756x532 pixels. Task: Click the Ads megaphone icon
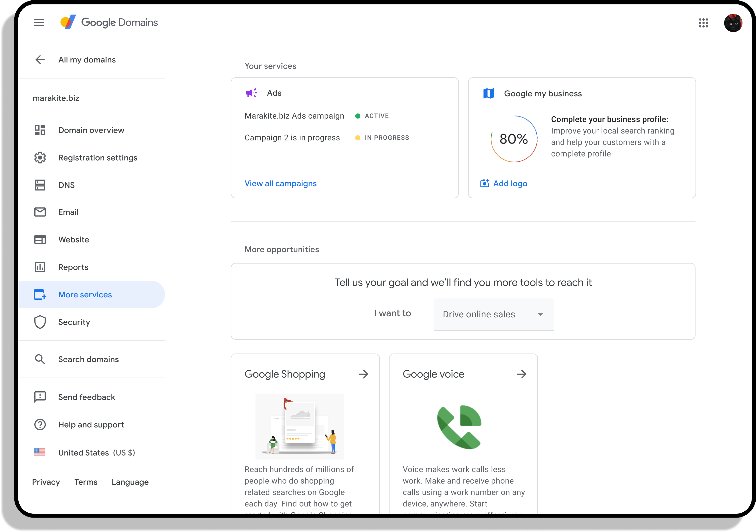tap(251, 93)
